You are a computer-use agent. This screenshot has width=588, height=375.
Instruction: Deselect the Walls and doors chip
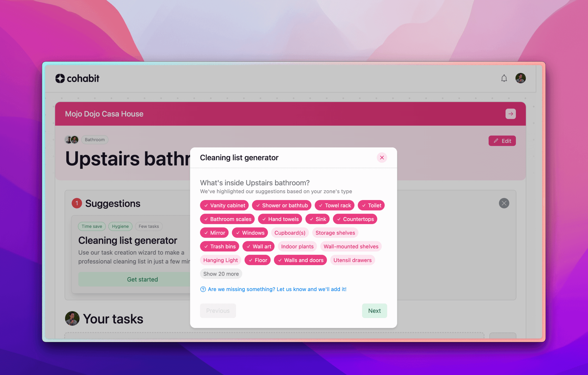[x=300, y=260]
